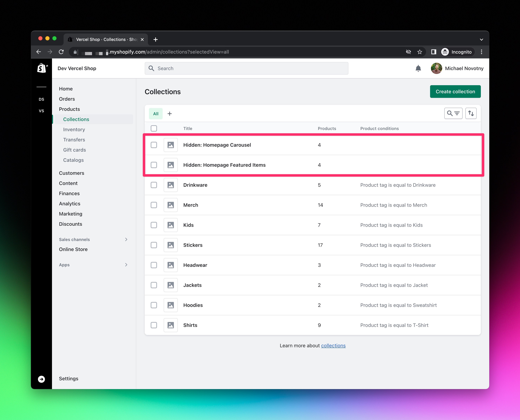Open the Hidden: Homepage Carousel collection
The image size is (520, 420).
[x=217, y=145]
